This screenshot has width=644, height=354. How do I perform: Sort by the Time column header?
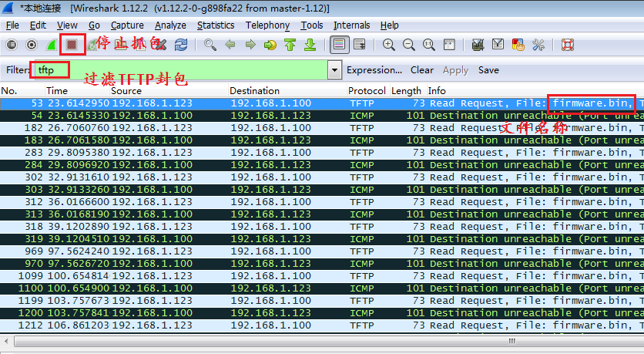pyautogui.click(x=77, y=90)
